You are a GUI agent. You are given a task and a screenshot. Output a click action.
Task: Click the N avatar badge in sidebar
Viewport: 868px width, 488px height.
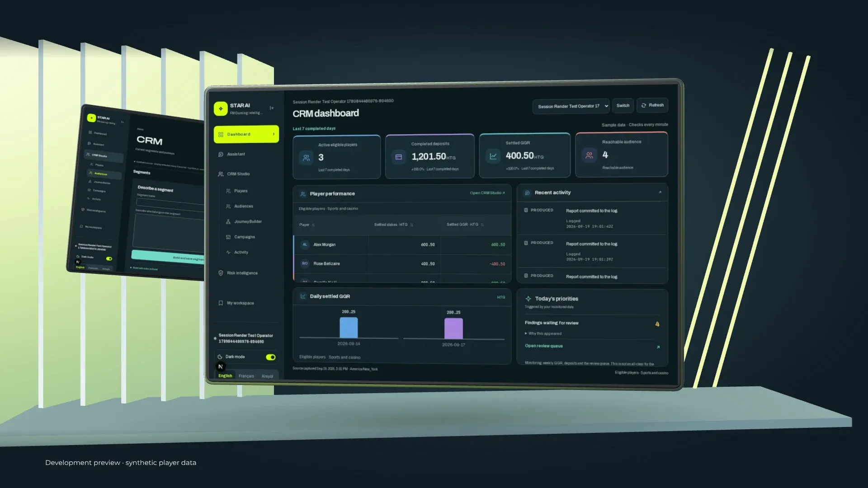221,366
